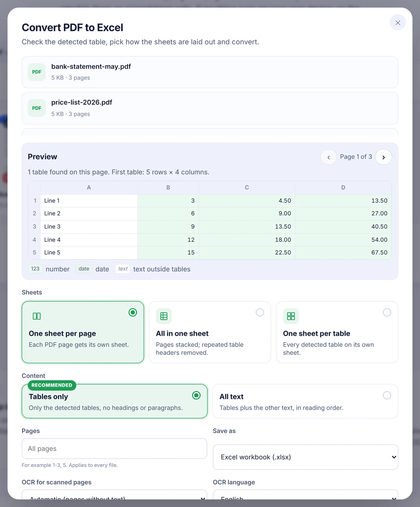Screen dimensions: 420x507
Task: Go to previous preview page arrow
Action: click(328, 157)
